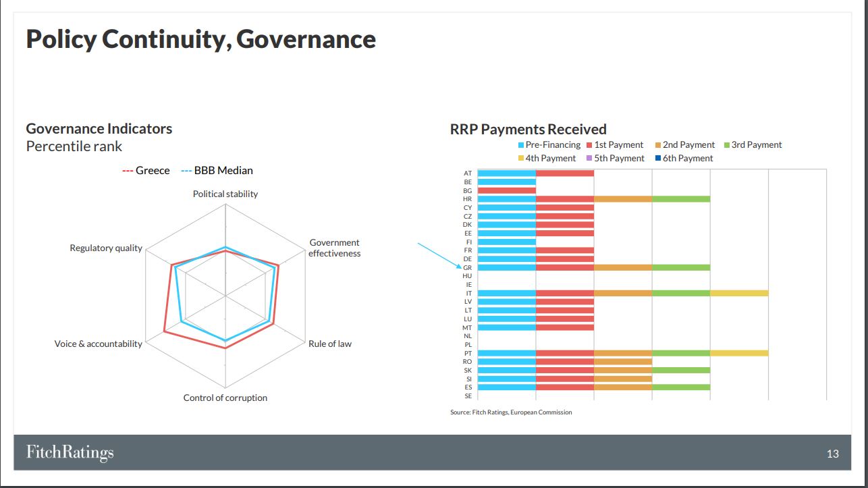The image size is (868, 488).
Task: Click the EE country label
Action: (468, 234)
